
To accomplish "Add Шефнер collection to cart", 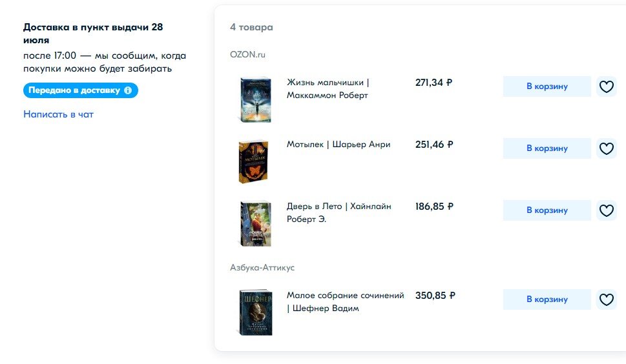I will tap(547, 299).
